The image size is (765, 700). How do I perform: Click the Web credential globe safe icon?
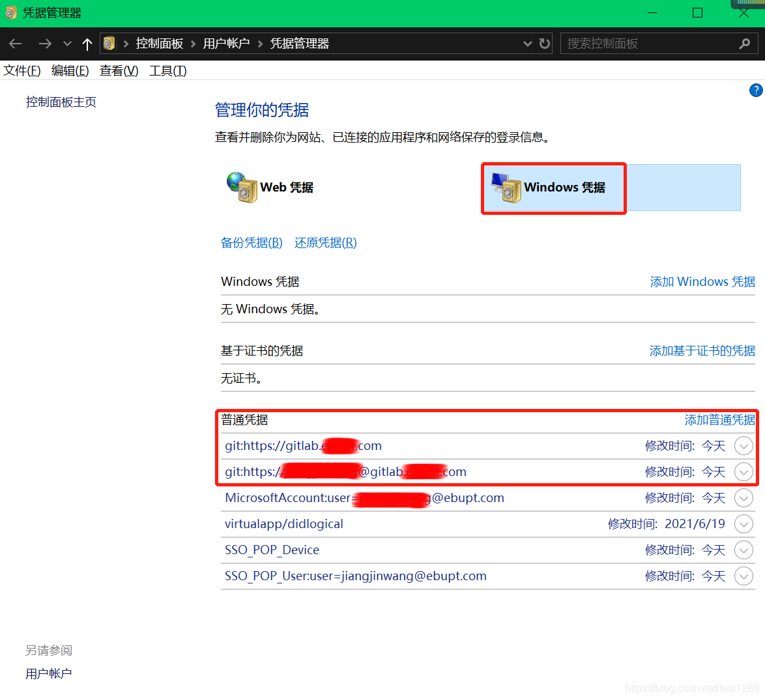[x=242, y=187]
